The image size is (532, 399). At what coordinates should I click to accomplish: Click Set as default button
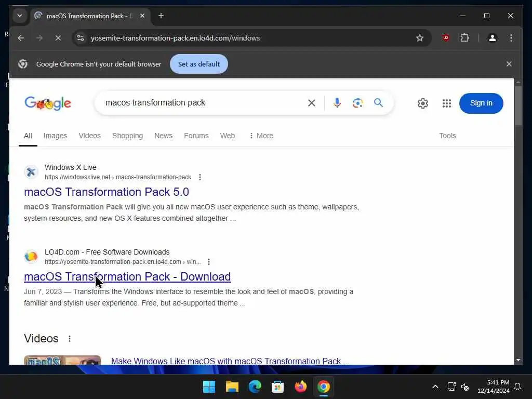pos(199,64)
